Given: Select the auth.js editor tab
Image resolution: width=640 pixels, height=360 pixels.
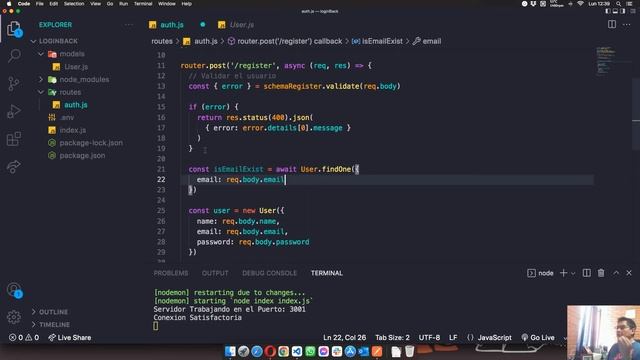Looking at the screenshot, I should [172, 24].
